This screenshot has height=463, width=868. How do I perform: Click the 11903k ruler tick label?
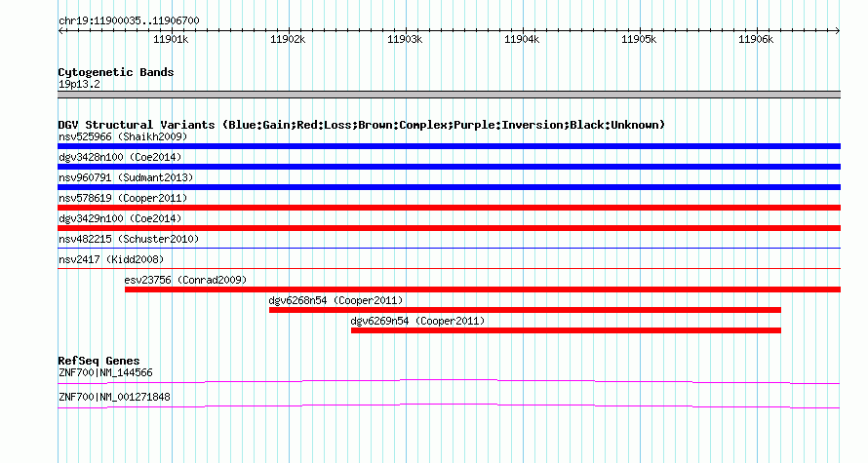pyautogui.click(x=405, y=39)
